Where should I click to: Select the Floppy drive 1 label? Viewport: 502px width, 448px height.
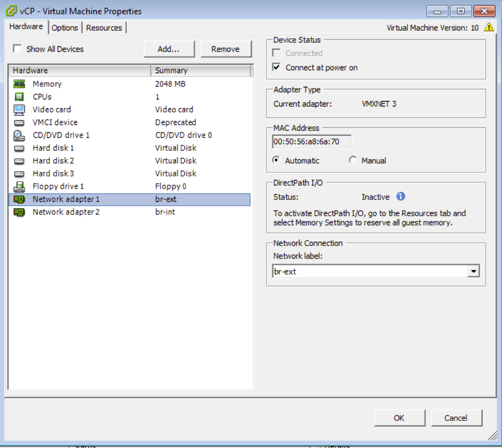[58, 186]
